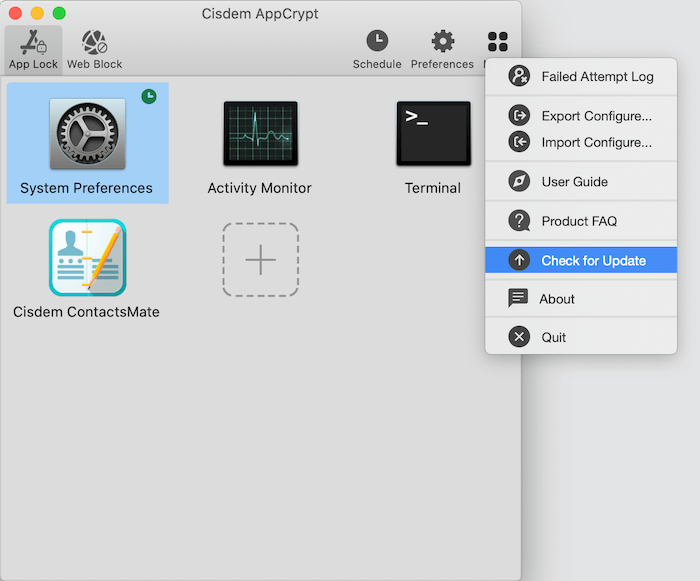
Task: Open the Schedule clock icon
Action: [377, 42]
